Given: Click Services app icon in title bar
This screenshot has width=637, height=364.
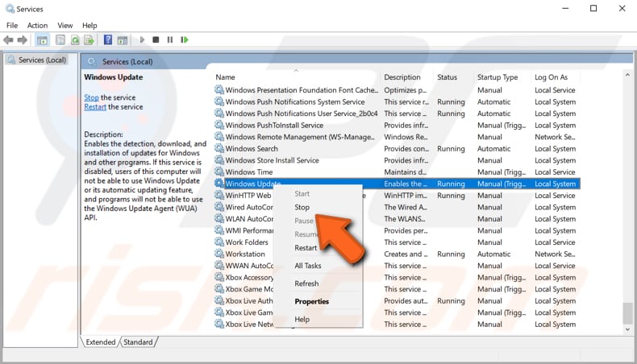Looking at the screenshot, I should [x=10, y=9].
